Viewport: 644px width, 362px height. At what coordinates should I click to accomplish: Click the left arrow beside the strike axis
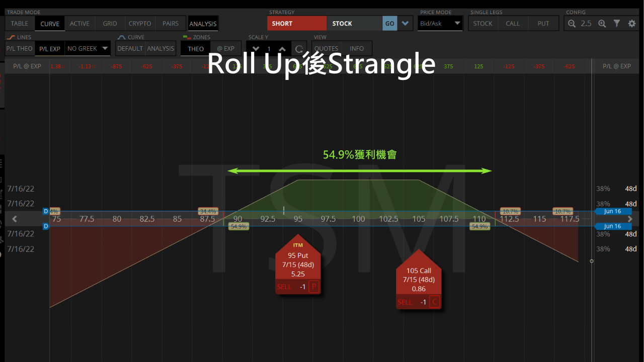click(x=14, y=219)
